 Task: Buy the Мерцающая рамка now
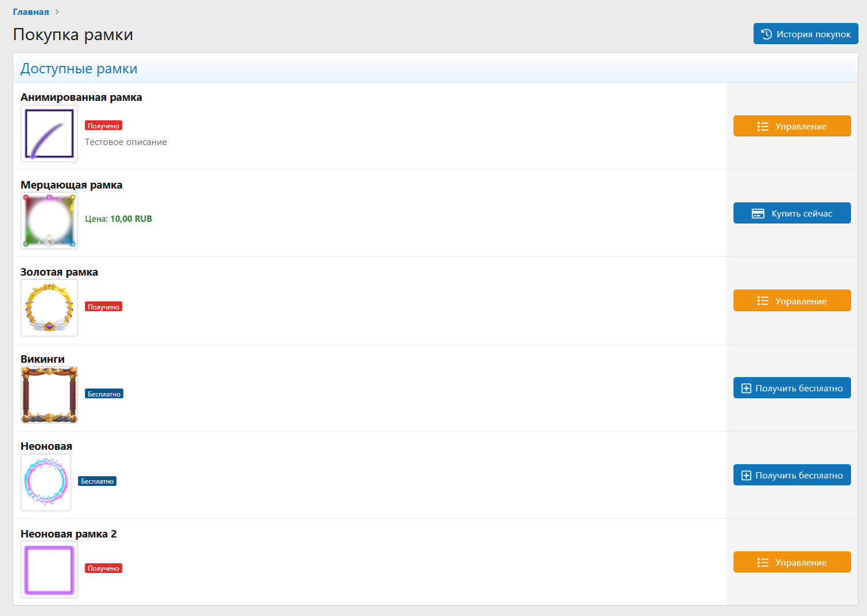coord(791,213)
